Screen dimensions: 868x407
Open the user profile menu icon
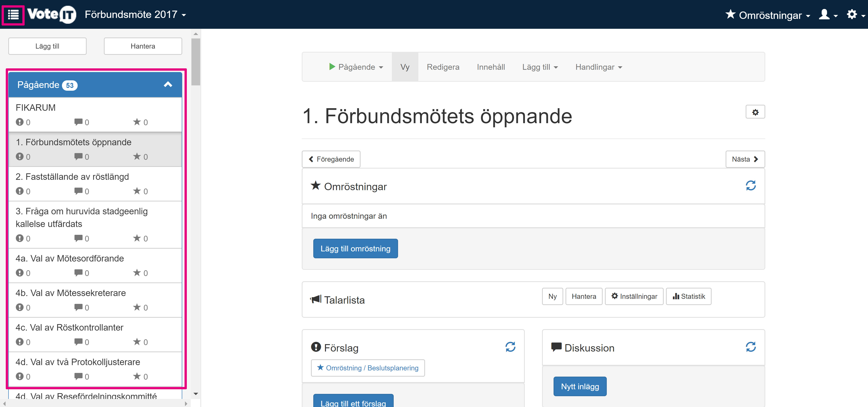[x=828, y=15]
